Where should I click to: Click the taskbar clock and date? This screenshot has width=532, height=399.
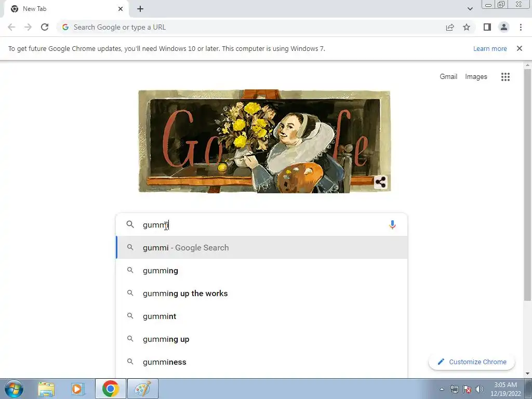pyautogui.click(x=506, y=389)
